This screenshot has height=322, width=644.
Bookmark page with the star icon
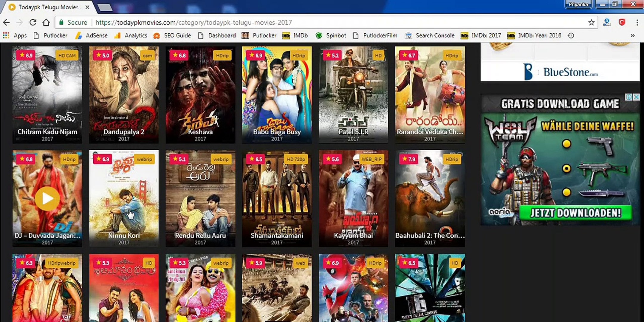591,22
